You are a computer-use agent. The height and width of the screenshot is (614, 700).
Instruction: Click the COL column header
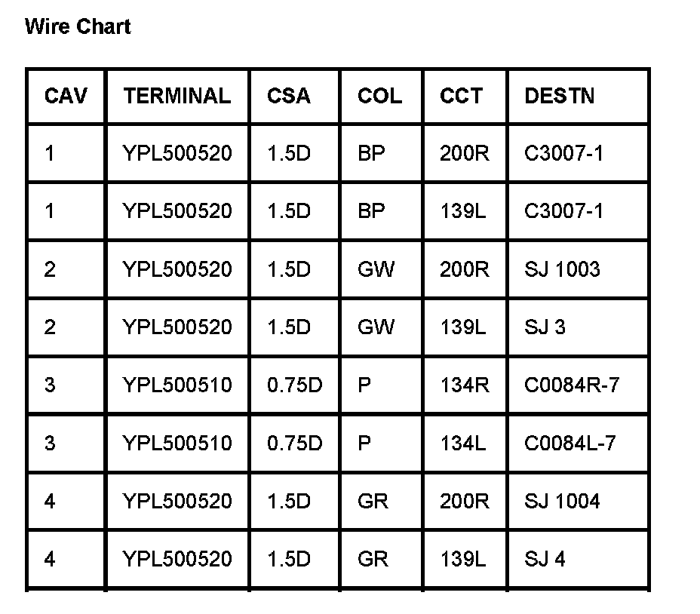coord(379,96)
